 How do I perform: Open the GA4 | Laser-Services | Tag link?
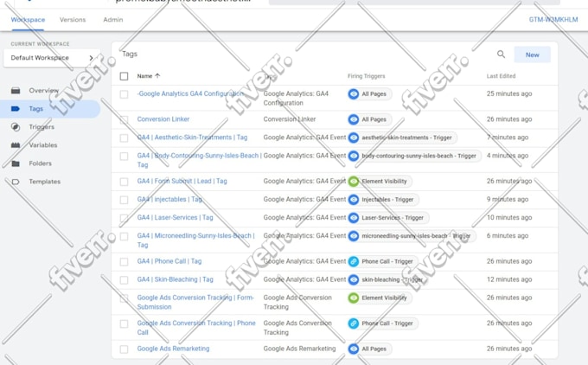coord(176,217)
